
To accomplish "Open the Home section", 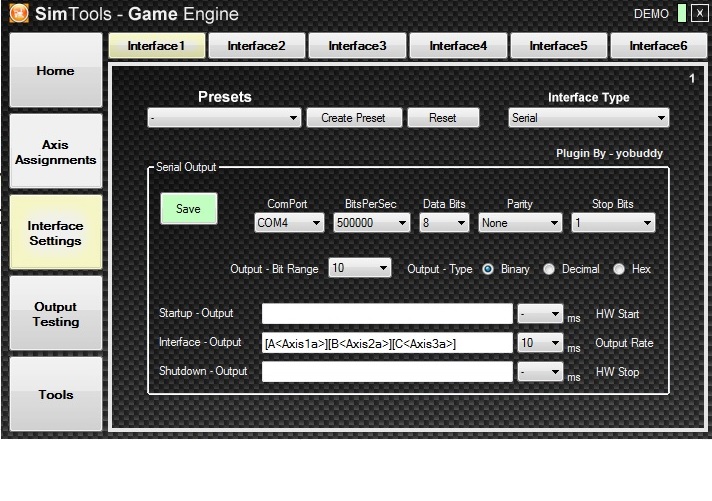I will tap(56, 70).
